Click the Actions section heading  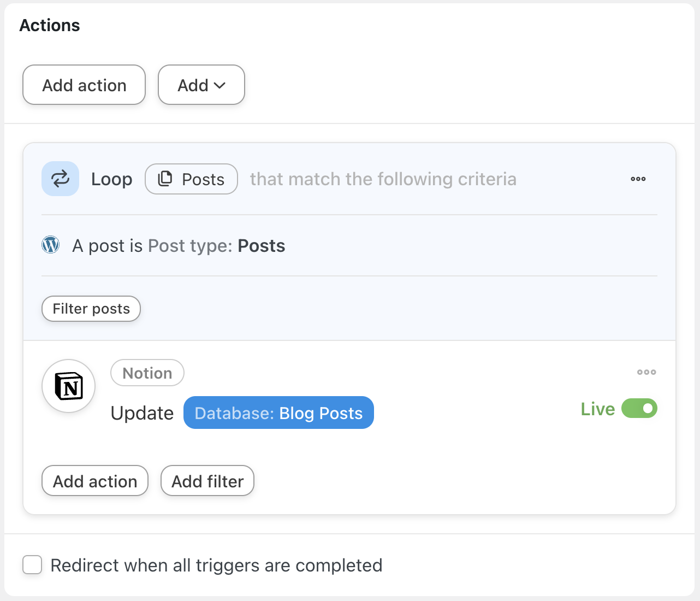50,26
